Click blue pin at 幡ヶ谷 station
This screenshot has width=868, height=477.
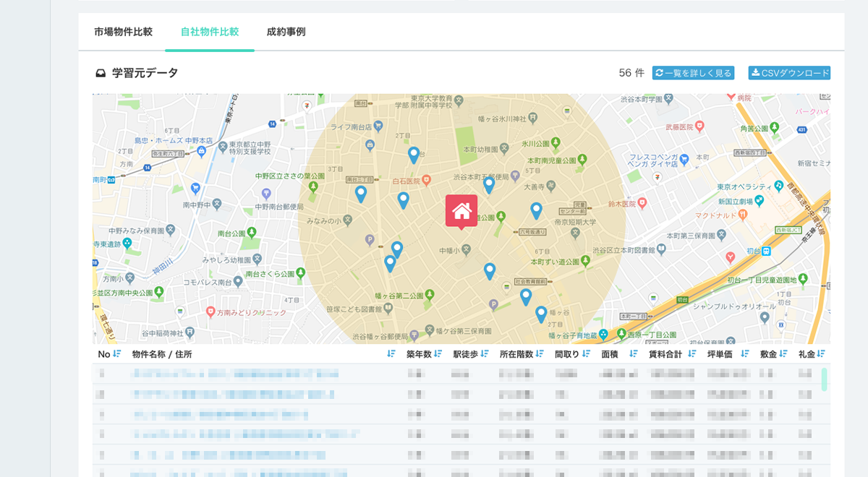[x=541, y=314]
